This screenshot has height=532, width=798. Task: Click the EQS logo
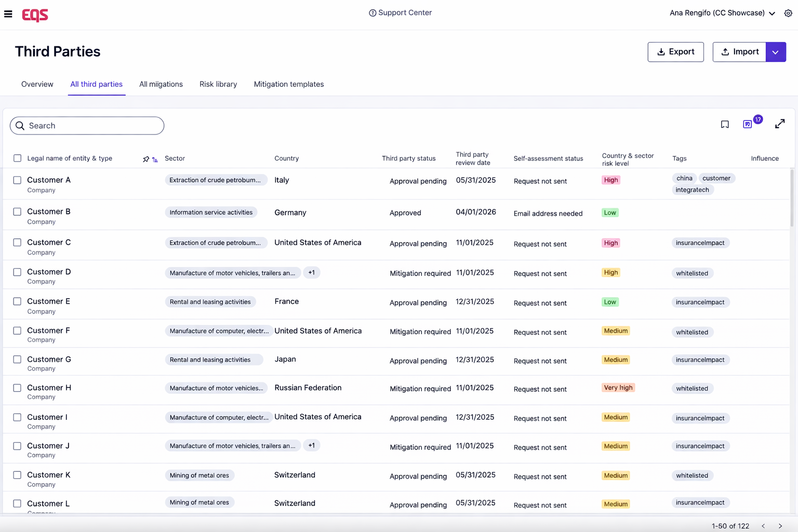[35, 15]
